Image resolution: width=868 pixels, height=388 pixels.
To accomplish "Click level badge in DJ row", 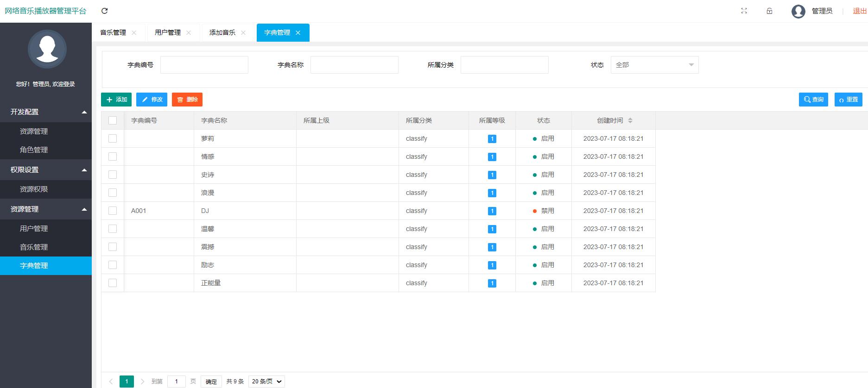I will [492, 211].
